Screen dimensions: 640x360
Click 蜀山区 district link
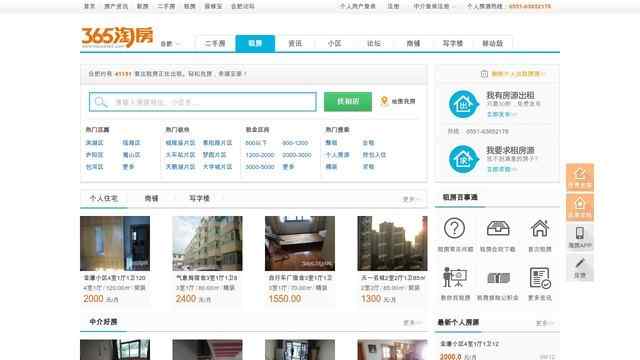click(x=131, y=155)
